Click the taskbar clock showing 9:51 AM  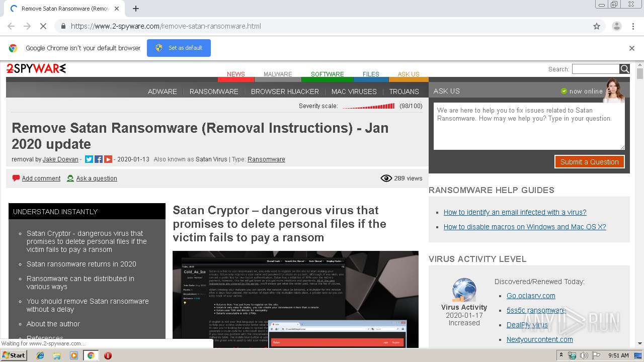618,355
